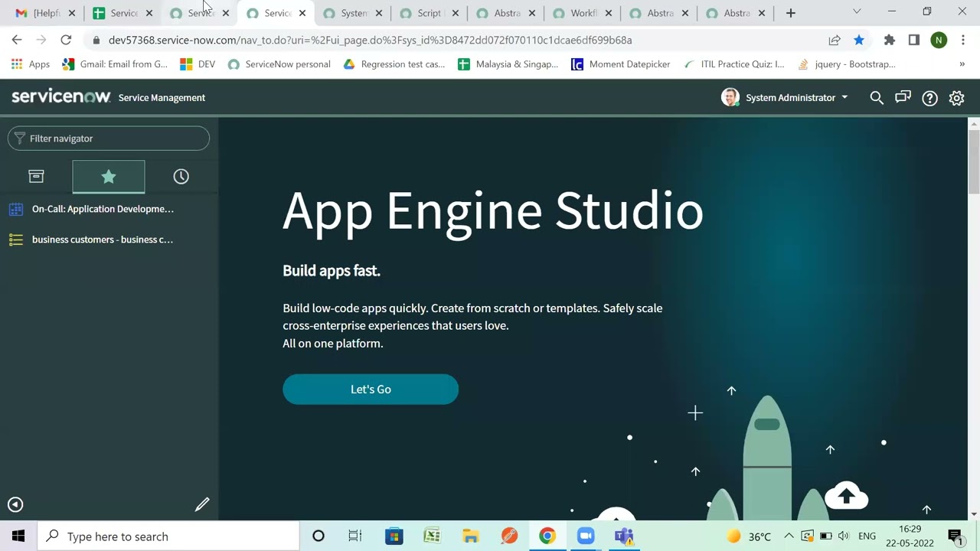This screenshot has height=551, width=980.
Task: Open the History clock tab
Action: point(181,177)
